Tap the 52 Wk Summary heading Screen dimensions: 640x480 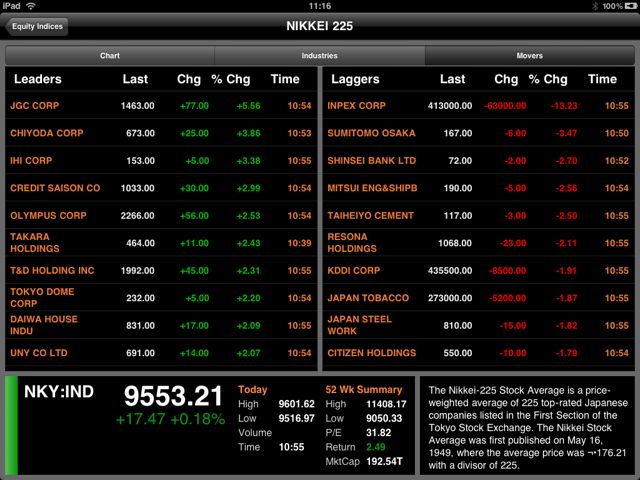click(364, 390)
